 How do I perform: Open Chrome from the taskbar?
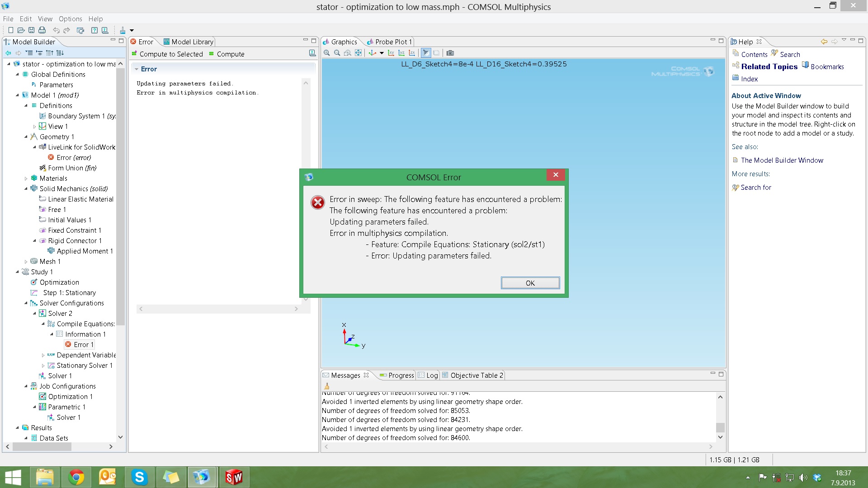(x=76, y=477)
